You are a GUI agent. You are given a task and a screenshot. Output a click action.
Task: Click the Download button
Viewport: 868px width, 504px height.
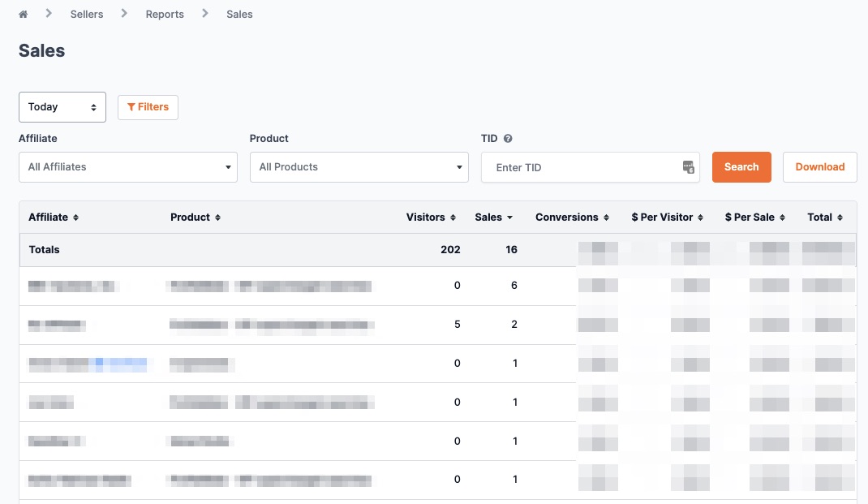(x=819, y=167)
